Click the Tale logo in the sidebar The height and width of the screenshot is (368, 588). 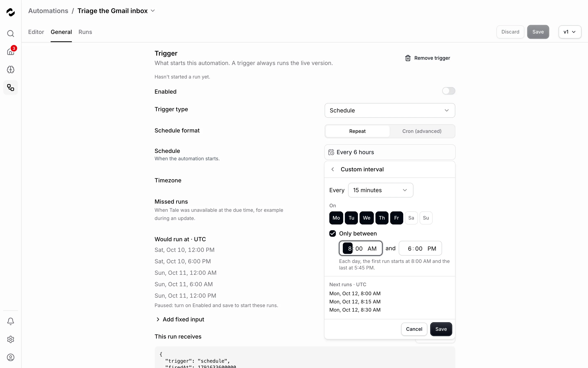[x=10, y=12]
